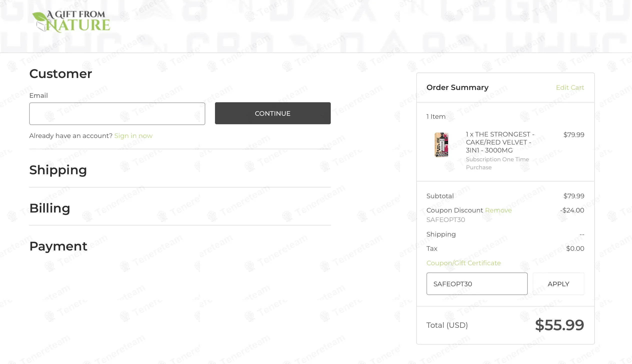This screenshot has width=632, height=364.
Task: Focus the Email input field
Action: coord(117,114)
